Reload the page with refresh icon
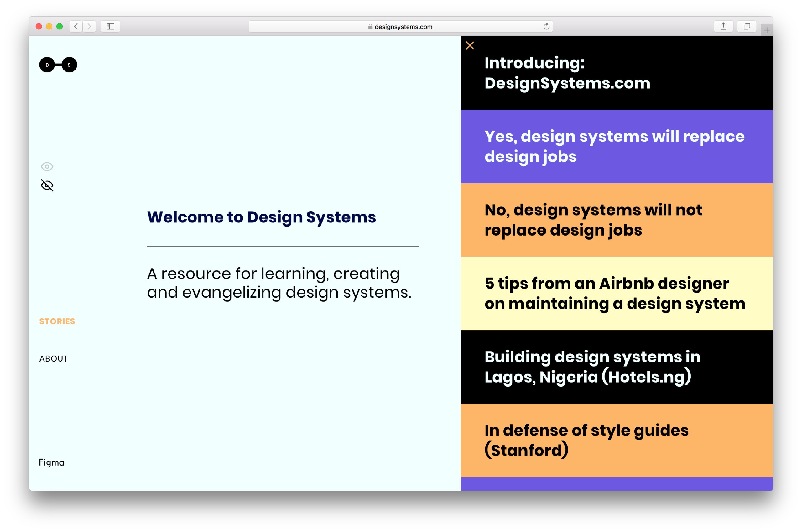The image size is (802, 532). pos(546,26)
